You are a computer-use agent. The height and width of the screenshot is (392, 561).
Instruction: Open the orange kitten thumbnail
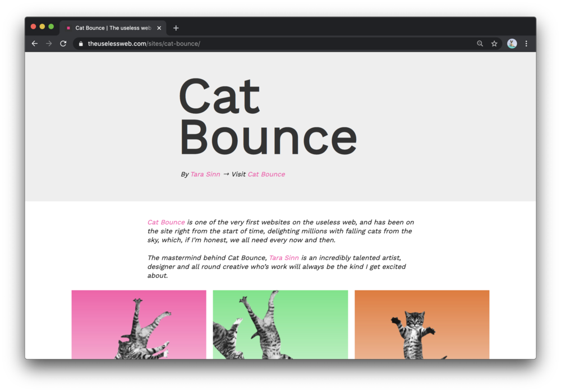point(422,324)
